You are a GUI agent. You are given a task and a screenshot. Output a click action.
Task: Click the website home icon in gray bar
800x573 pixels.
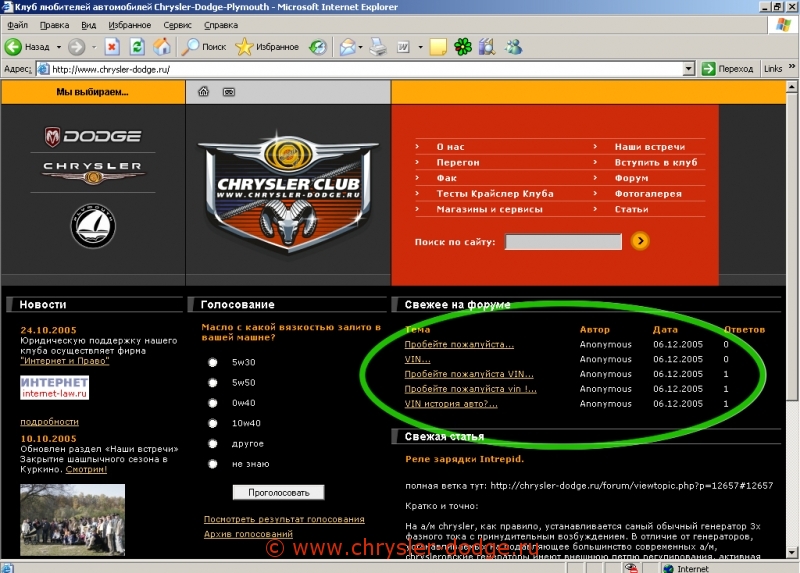pos(204,92)
